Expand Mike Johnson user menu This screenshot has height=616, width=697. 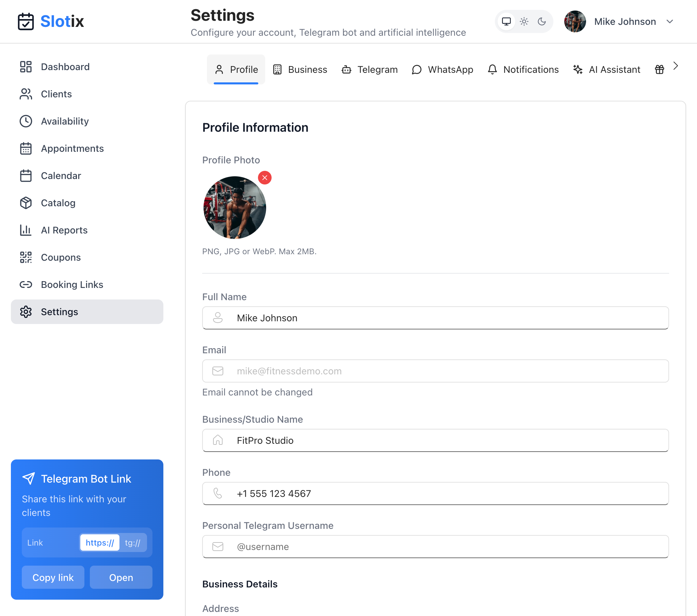[669, 21]
